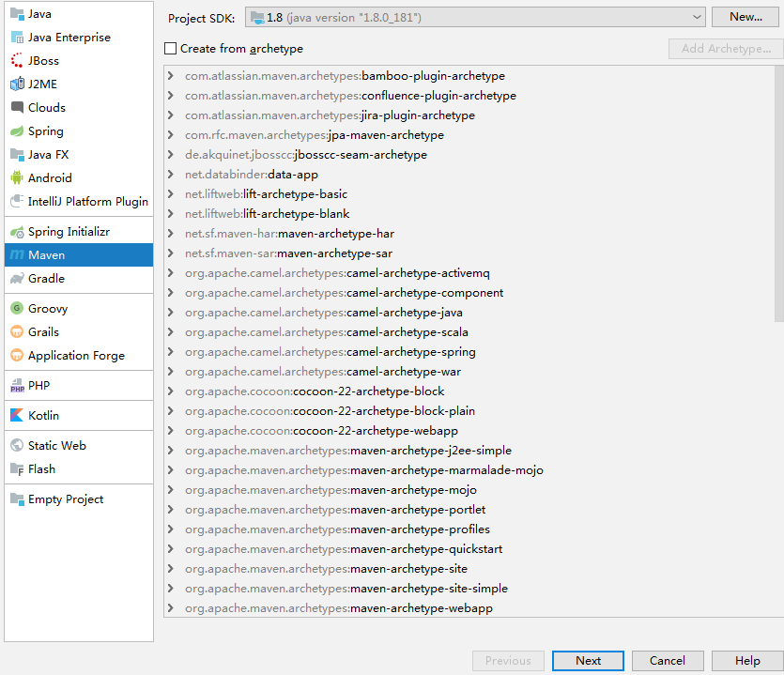Select the JBoss icon
The image size is (784, 675).
point(17,61)
